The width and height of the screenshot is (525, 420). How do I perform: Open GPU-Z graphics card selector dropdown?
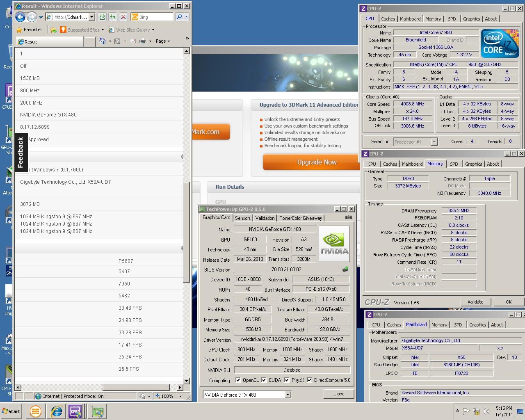click(288, 395)
